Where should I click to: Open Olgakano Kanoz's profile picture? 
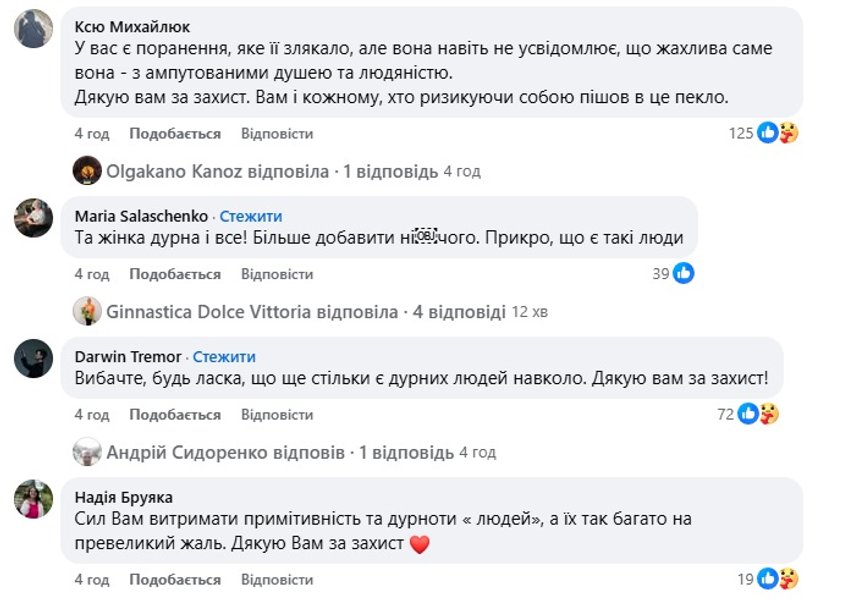[x=88, y=170]
